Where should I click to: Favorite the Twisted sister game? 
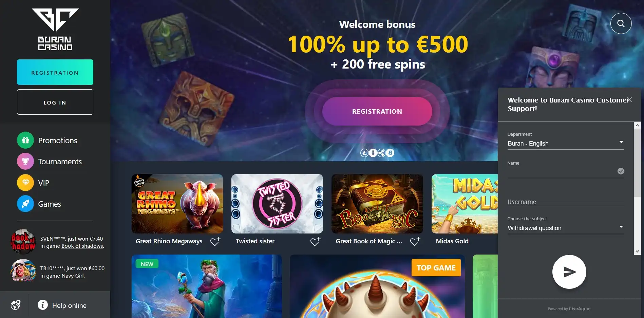pos(316,241)
